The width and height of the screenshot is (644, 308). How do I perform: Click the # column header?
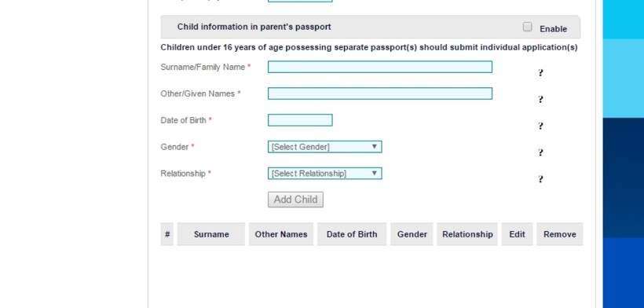click(166, 234)
